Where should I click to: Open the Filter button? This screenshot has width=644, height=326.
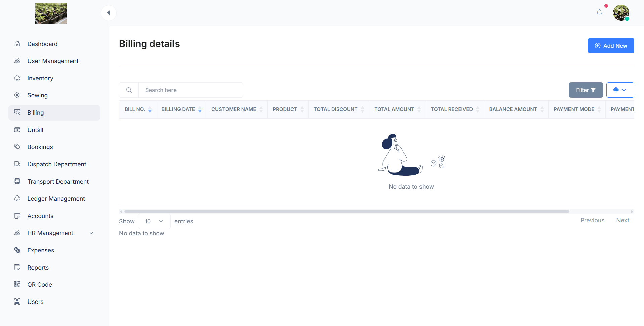585,90
